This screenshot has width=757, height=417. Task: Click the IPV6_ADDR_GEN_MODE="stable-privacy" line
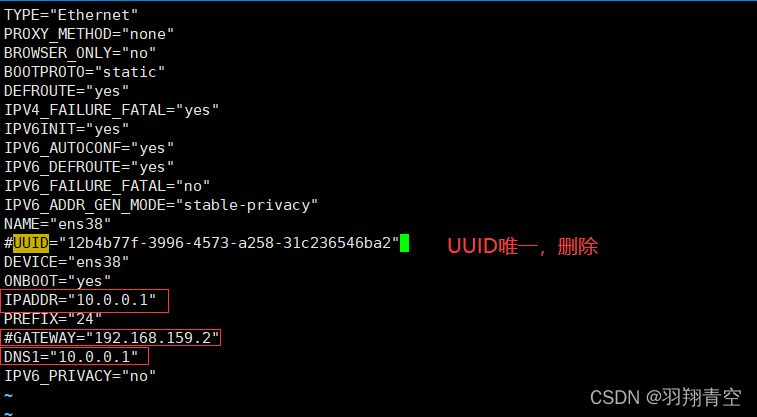161,204
